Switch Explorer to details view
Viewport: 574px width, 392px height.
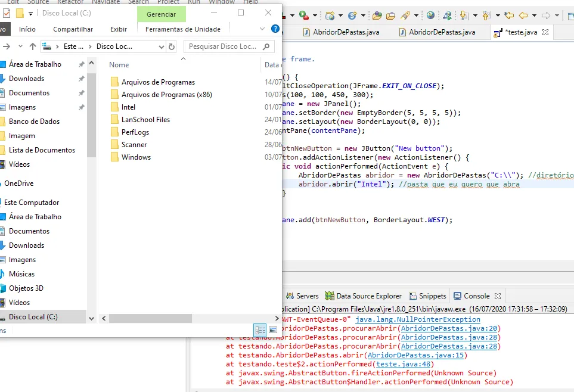click(x=260, y=329)
